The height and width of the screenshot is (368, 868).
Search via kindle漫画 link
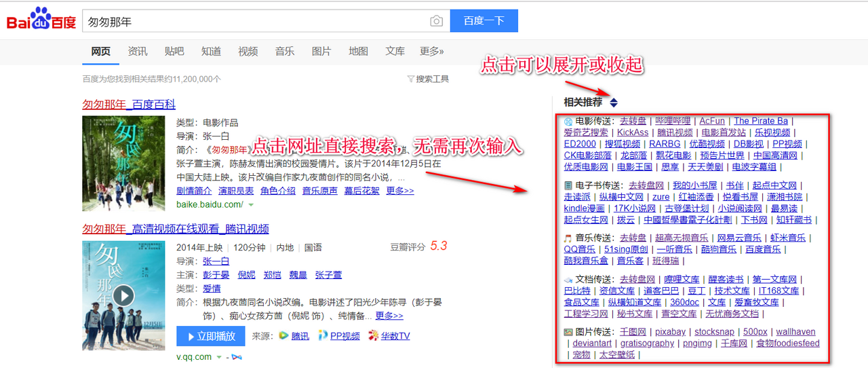[585, 208]
